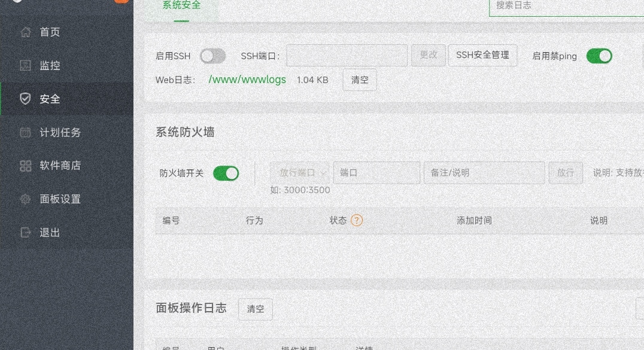This screenshot has height=350, width=644.
Task: Click the logout exit icon
Action: click(25, 233)
